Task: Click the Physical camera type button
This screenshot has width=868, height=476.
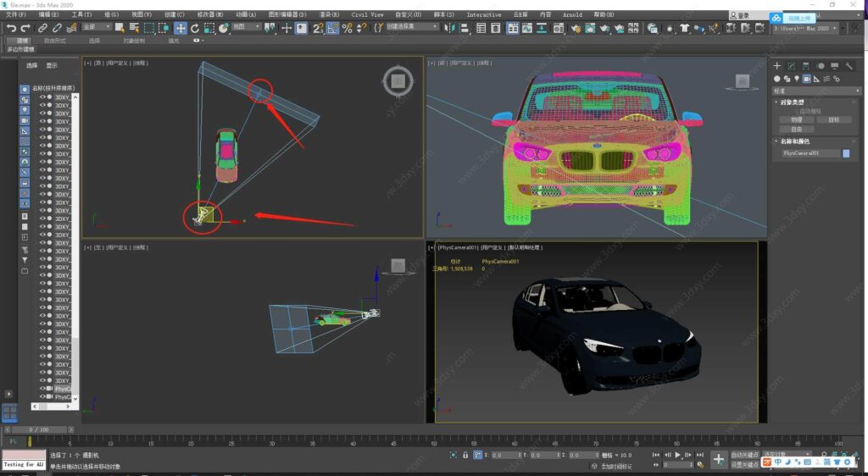Action: click(x=796, y=119)
